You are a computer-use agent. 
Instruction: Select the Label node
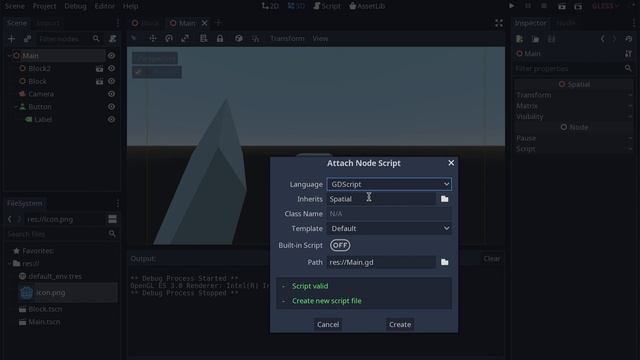tap(43, 120)
